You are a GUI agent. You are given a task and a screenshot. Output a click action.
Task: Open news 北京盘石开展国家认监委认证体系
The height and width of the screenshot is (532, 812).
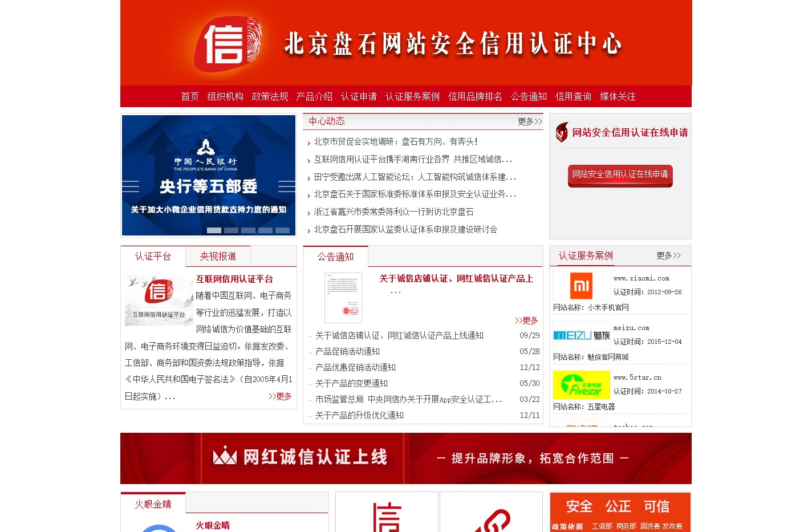click(405, 229)
